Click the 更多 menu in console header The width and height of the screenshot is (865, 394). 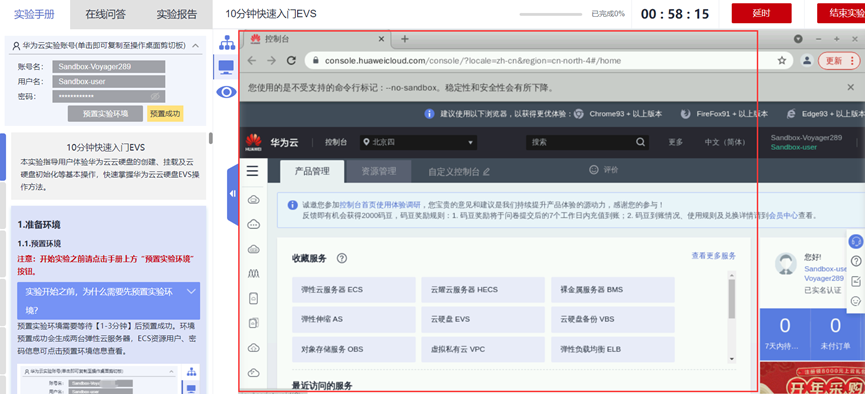(x=675, y=142)
